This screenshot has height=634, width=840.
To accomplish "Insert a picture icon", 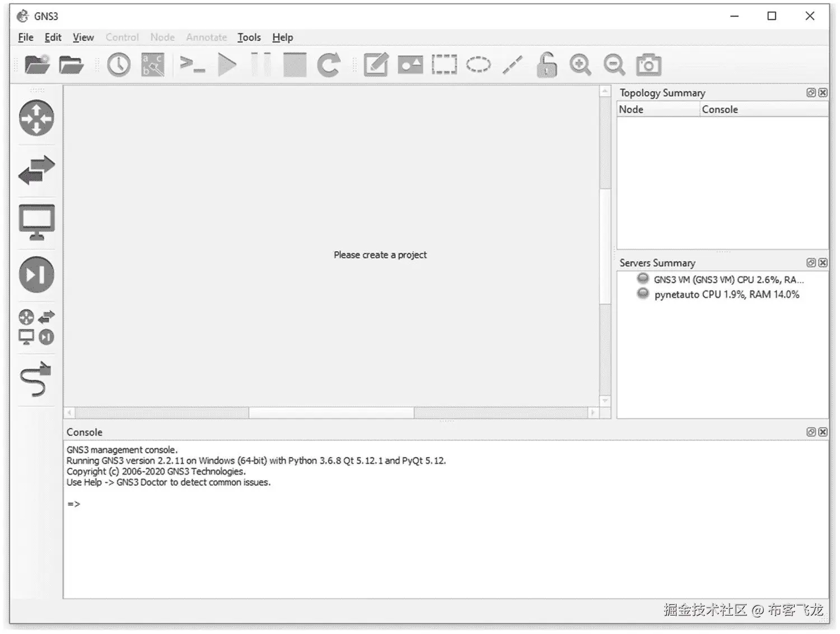I will (x=410, y=65).
